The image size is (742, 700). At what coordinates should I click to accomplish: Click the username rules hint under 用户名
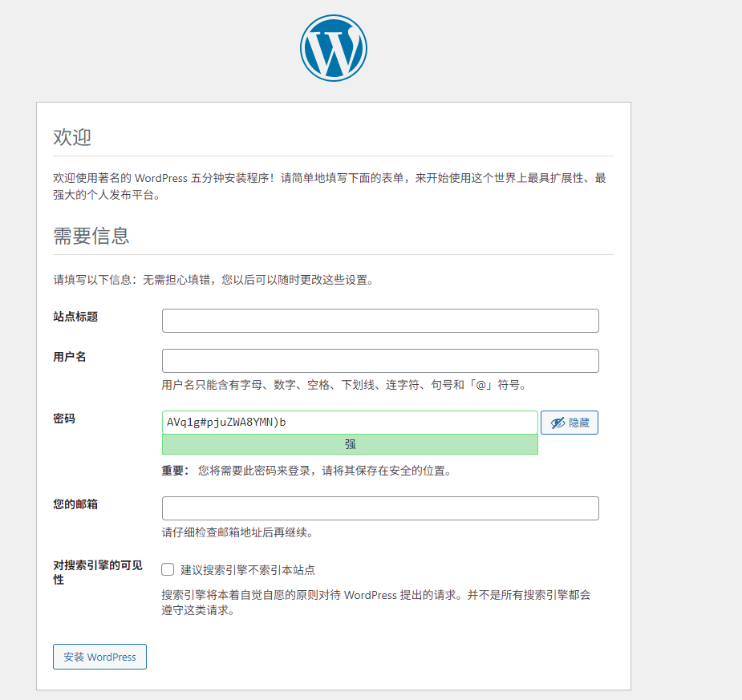(x=344, y=385)
